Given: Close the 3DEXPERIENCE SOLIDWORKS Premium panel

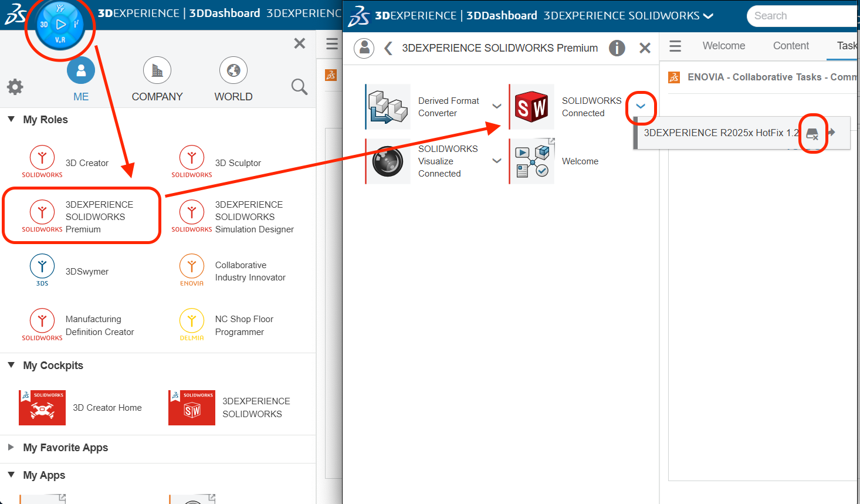Looking at the screenshot, I should [x=645, y=48].
